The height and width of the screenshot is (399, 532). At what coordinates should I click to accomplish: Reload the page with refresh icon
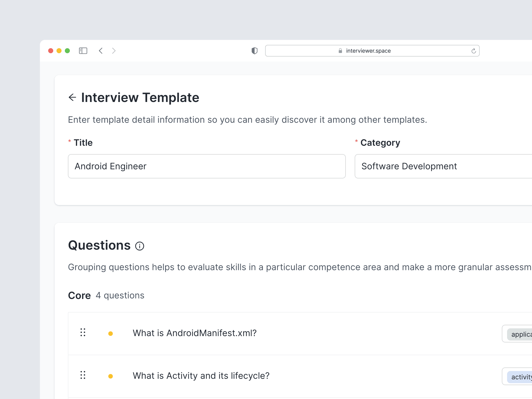tap(474, 51)
